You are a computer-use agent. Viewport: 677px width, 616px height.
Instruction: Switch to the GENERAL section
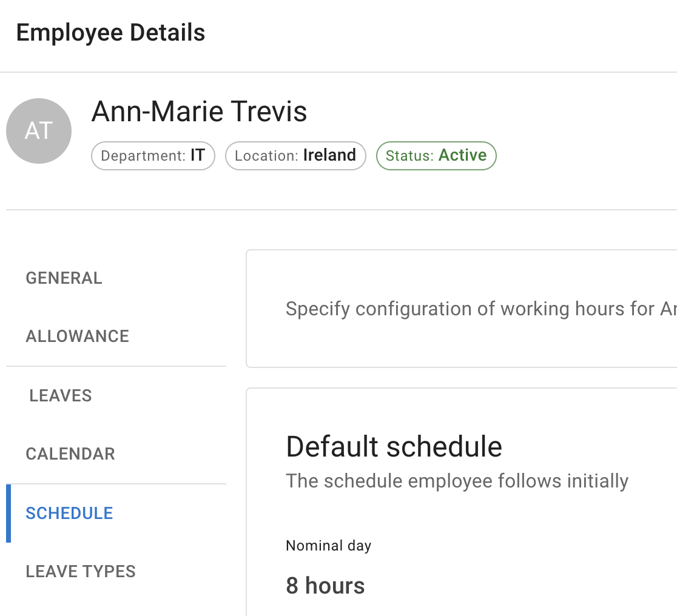[x=64, y=278]
